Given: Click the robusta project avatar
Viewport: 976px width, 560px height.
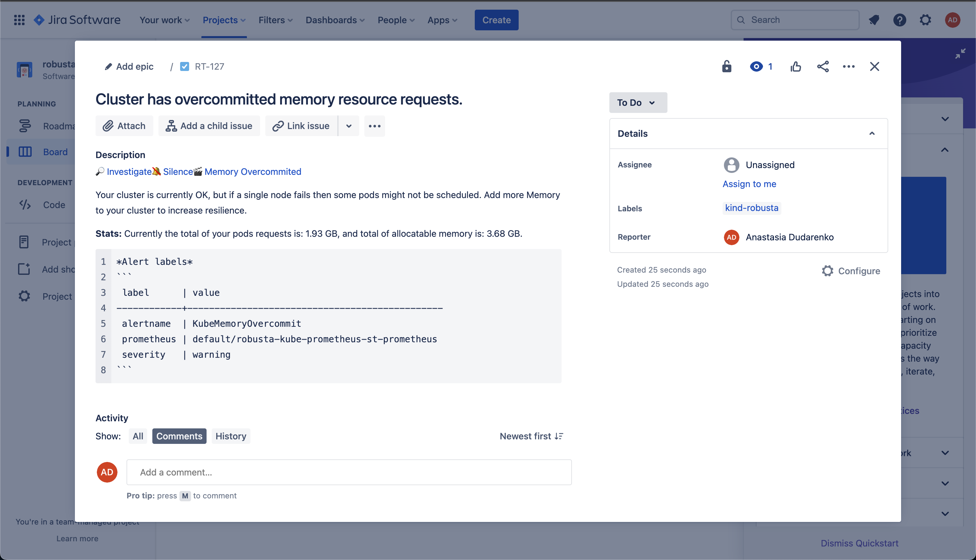Looking at the screenshot, I should click(x=25, y=70).
